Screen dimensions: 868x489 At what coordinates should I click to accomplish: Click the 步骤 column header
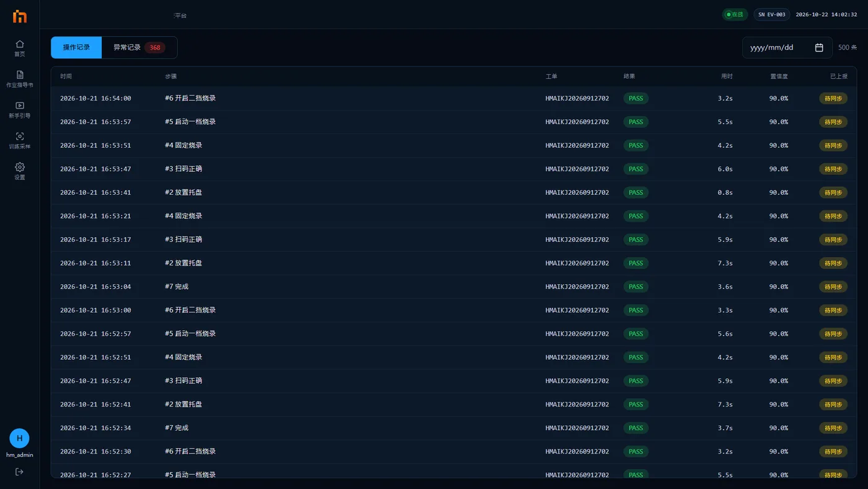click(170, 76)
